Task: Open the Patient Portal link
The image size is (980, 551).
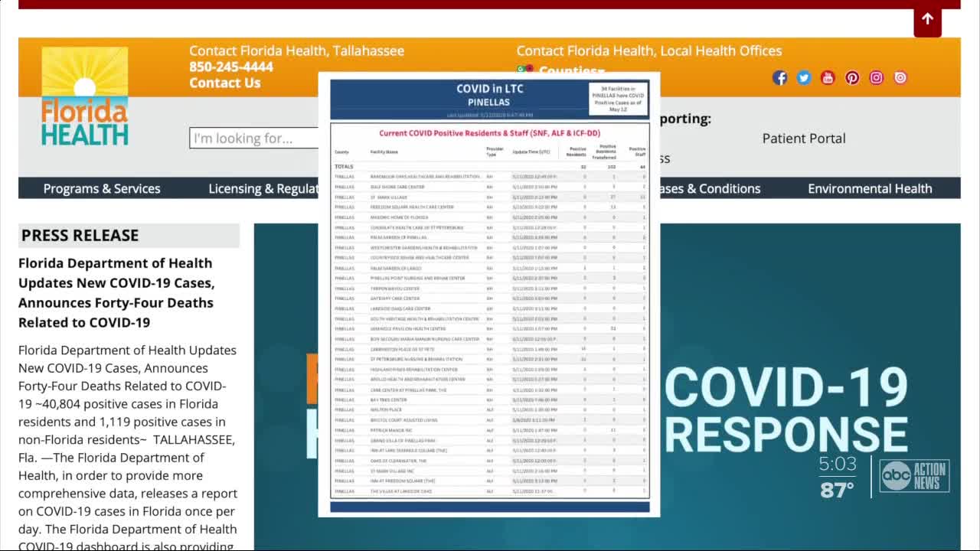Action: 804,139
